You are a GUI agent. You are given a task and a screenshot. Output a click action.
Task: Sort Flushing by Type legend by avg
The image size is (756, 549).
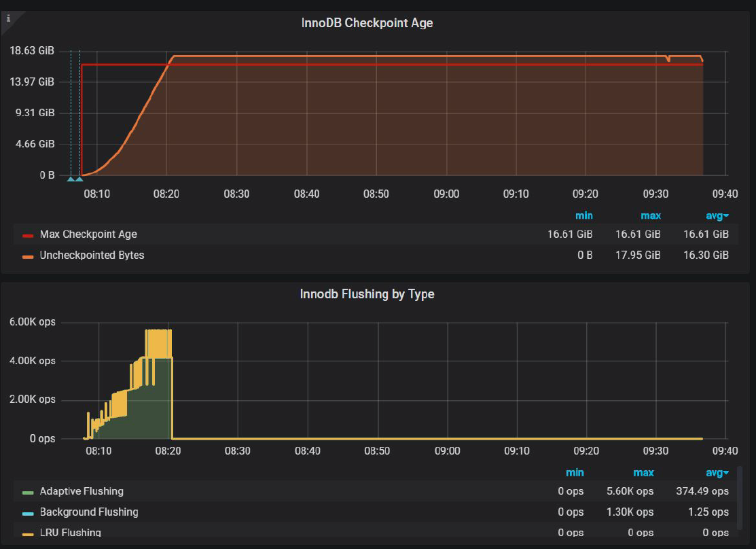(717, 473)
